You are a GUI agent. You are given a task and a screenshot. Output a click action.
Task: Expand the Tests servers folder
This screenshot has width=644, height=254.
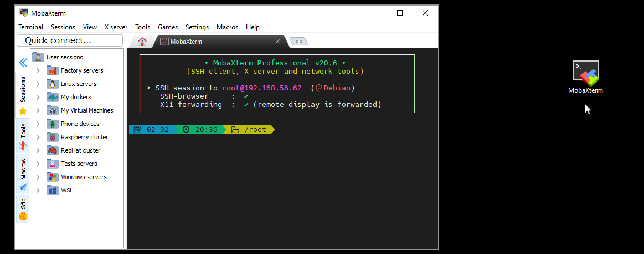(38, 164)
